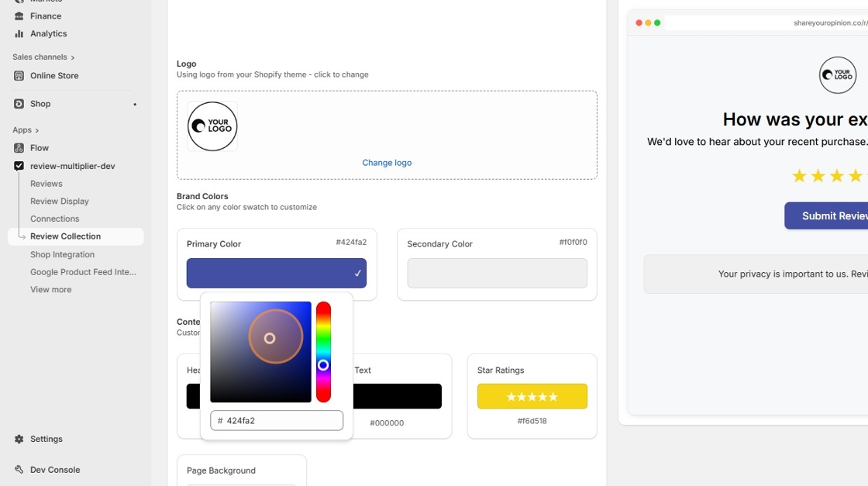Click the checkmark on the Primary Color swatch
Image resolution: width=868 pixels, height=486 pixels.
pyautogui.click(x=356, y=273)
